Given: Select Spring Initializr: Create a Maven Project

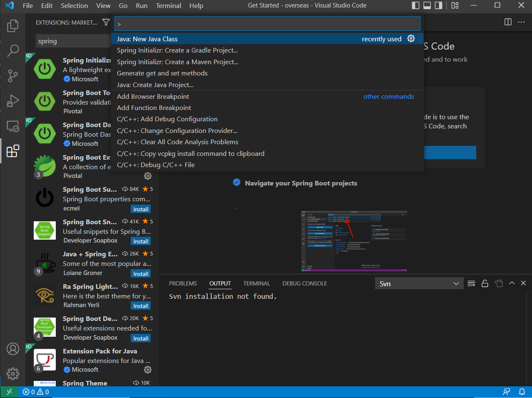Looking at the screenshot, I should [x=267, y=62].
